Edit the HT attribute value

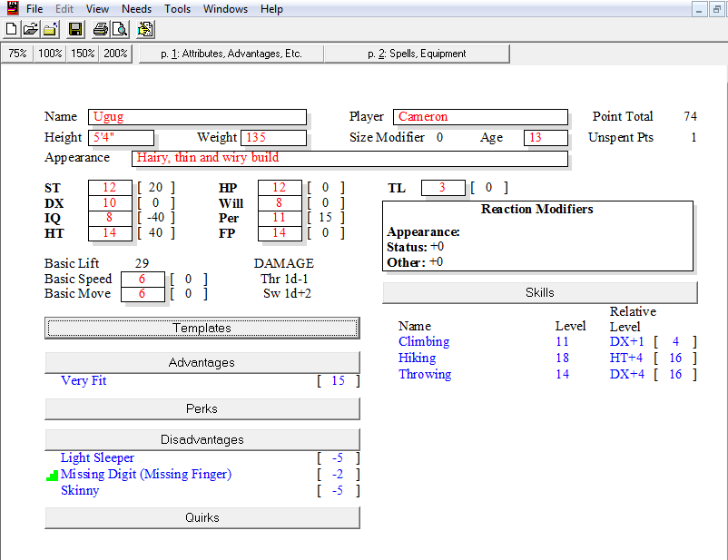click(110, 233)
